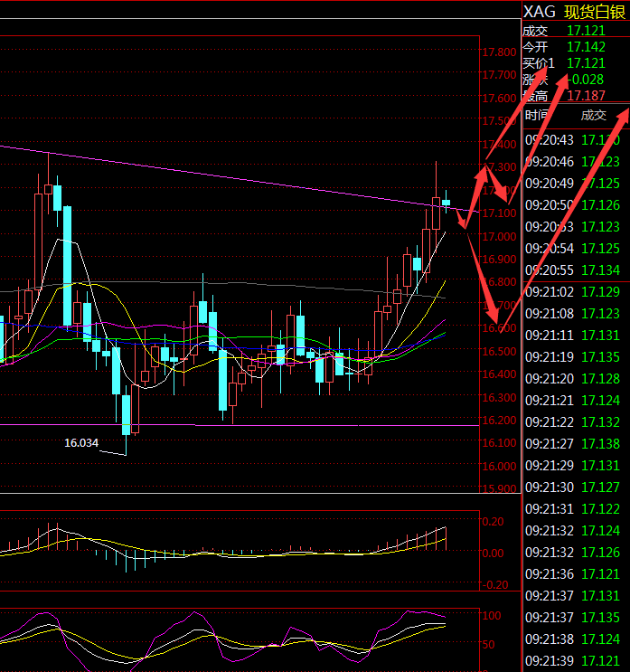Select the 09:21:27 timestamp
630x672 pixels.
550,443
